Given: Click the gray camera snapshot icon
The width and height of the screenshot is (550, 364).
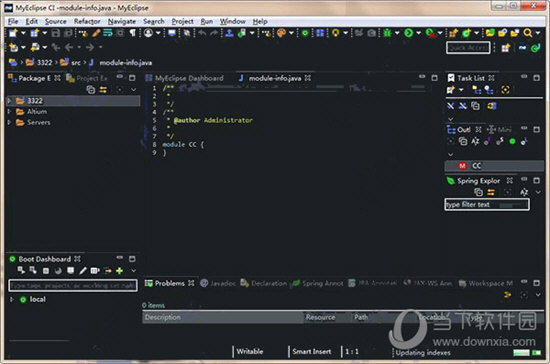Looking at the screenshot, I should [371, 33].
